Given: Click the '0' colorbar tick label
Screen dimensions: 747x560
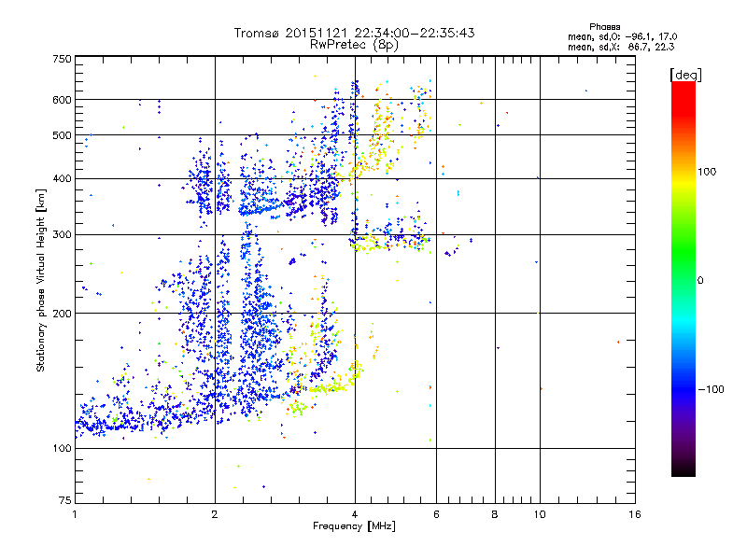Looking at the screenshot, I should [700, 281].
